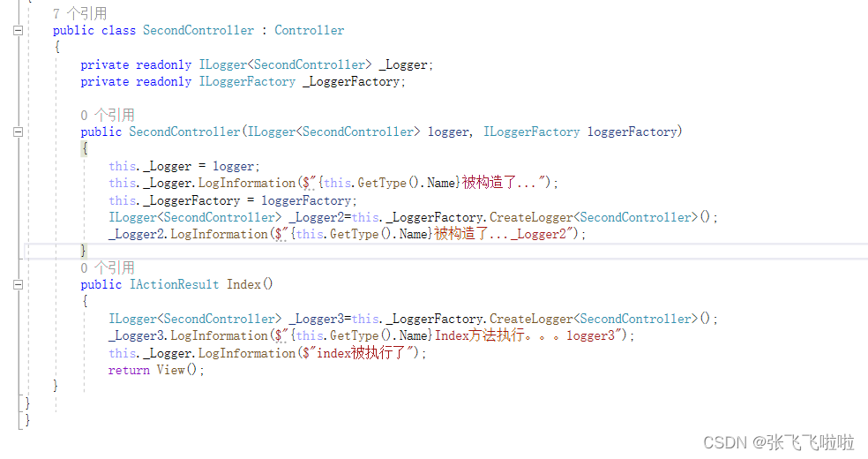Click 'this._Logger = logger;' assignment line
Viewport: 868px width, 459px height.
[x=183, y=166]
